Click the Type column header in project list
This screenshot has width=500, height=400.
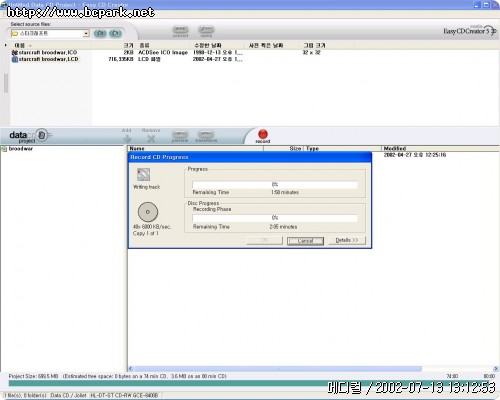342,148
